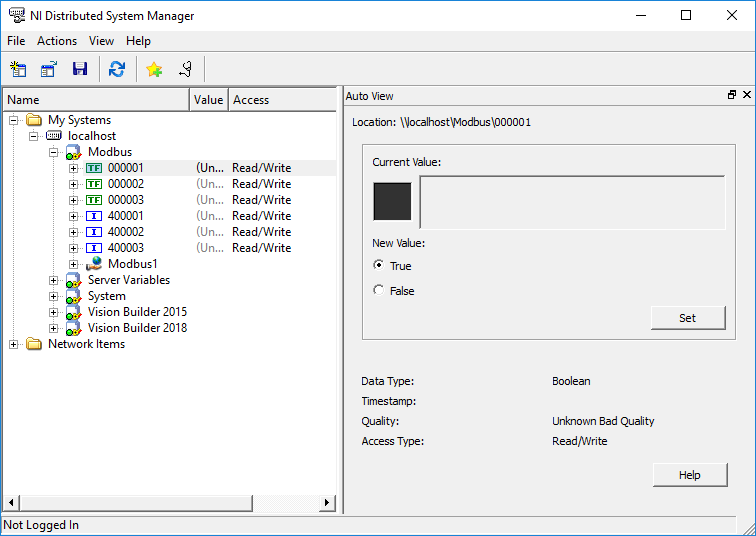Screen dimensions: 756x536
Task: Click the Value column header
Action: (x=209, y=100)
